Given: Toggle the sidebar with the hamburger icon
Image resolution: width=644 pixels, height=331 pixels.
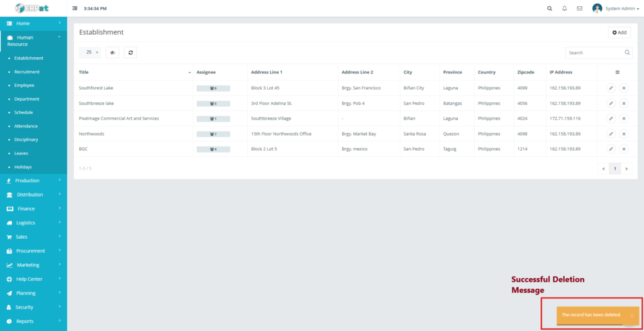Looking at the screenshot, I should 75,9.
